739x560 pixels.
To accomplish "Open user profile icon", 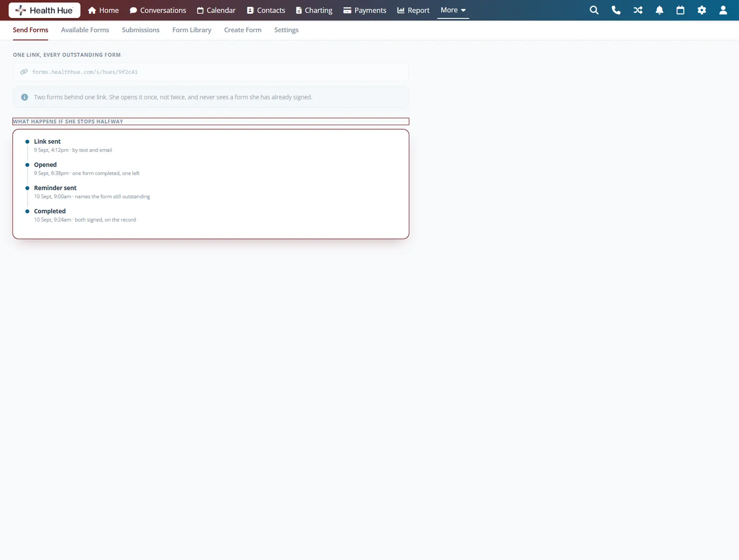I will pos(723,10).
